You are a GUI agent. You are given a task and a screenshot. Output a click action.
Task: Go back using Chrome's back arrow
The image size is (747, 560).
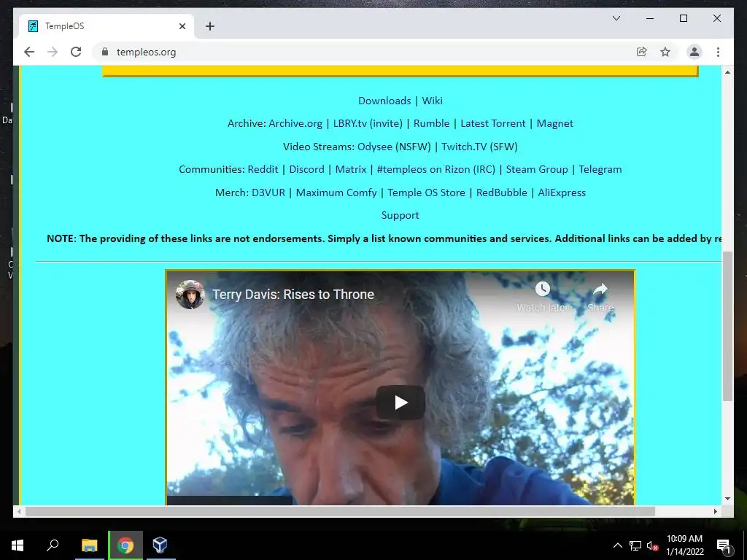tap(29, 52)
